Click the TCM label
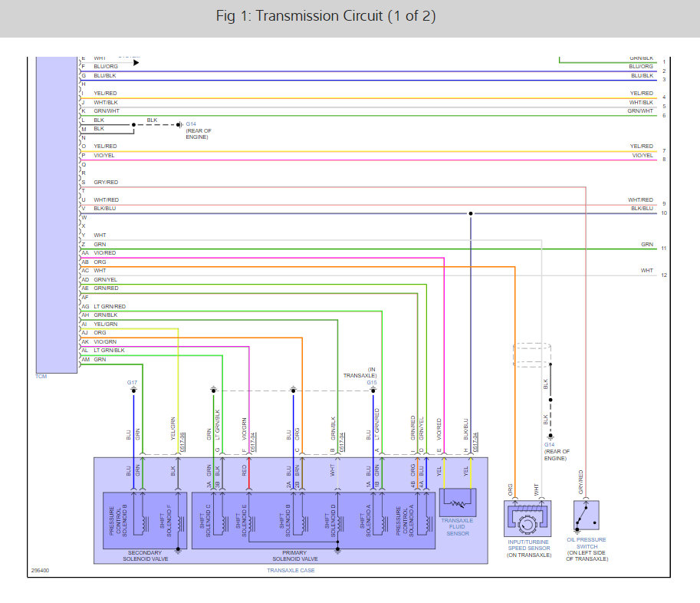The width and height of the screenshot is (700, 603). (41, 377)
